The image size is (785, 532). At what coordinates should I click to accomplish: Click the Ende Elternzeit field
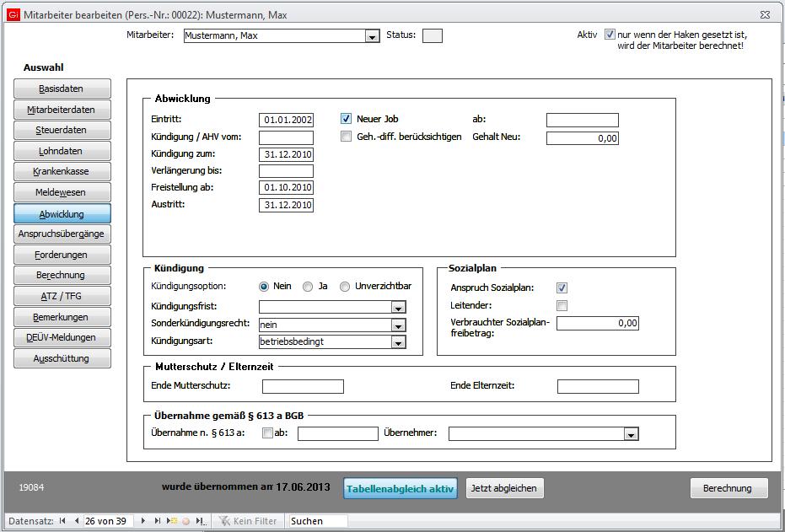[x=599, y=386]
